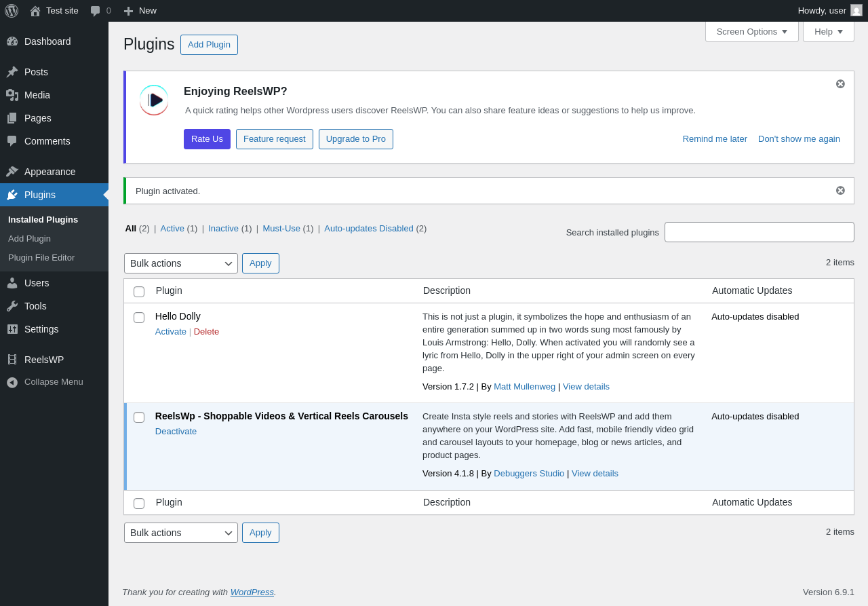Filter plugins by the Inactive tab
This screenshot has width=868, height=606.
[x=223, y=229]
